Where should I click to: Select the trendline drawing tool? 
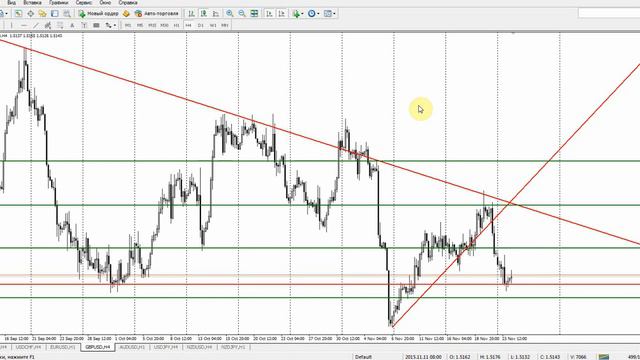click(36, 25)
